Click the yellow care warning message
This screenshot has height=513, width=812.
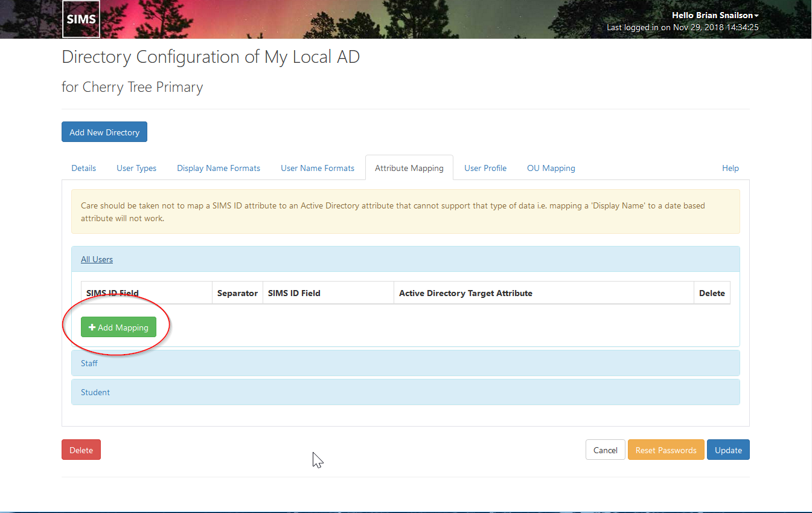pos(406,211)
